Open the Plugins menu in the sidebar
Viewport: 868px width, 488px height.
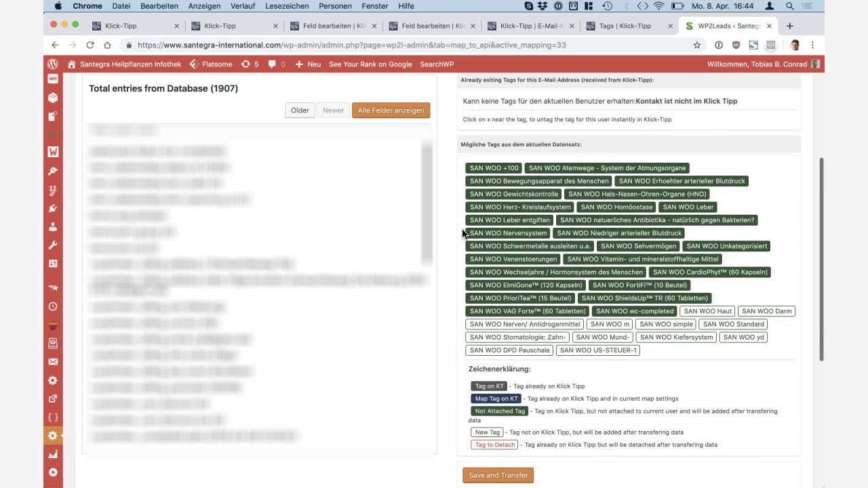point(53,208)
